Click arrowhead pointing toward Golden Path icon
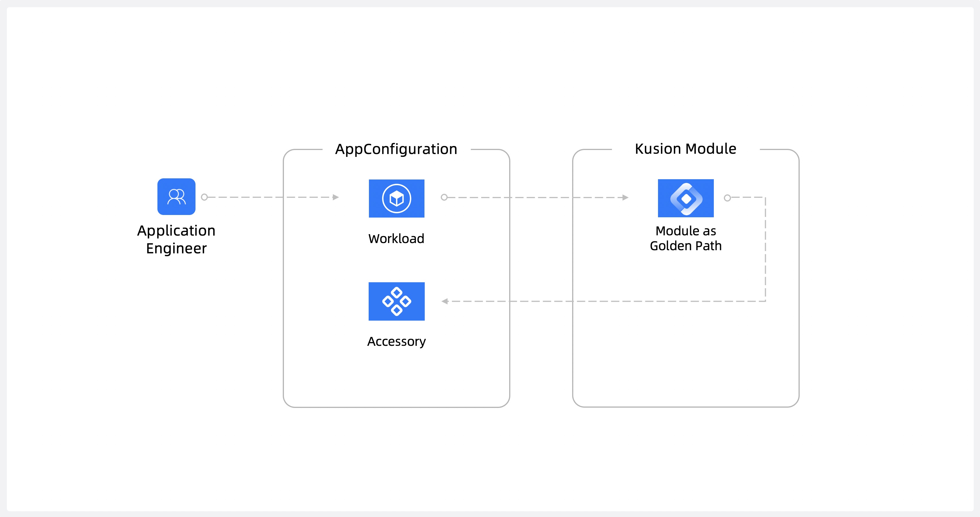 tap(625, 198)
